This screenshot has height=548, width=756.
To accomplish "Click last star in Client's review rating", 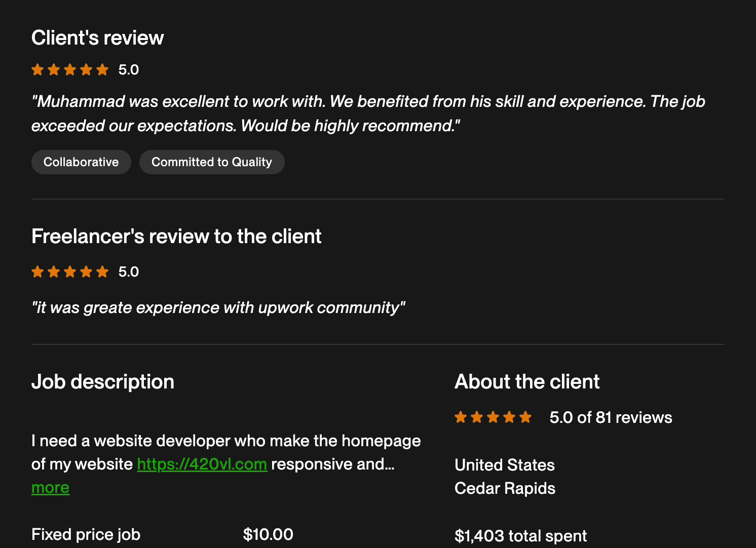I will 102,69.
